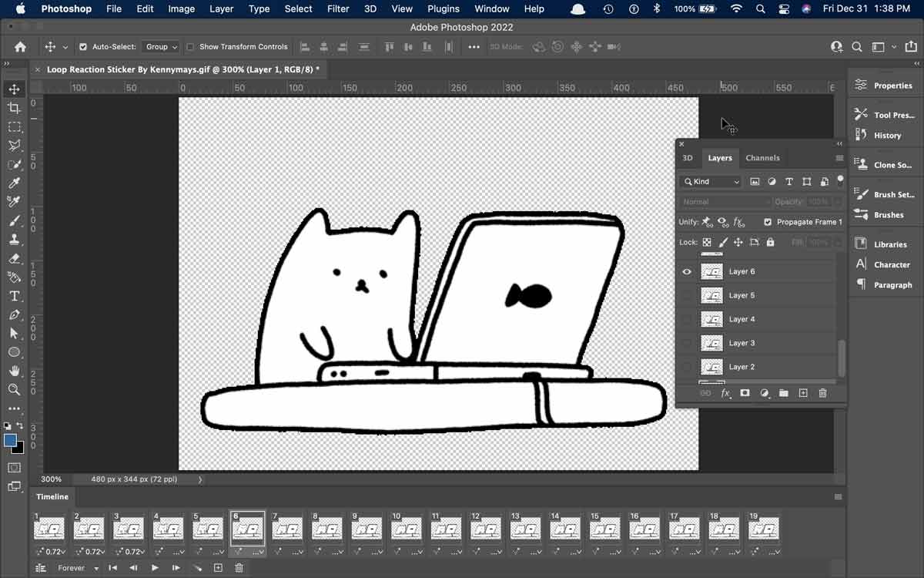Open layer styles fx menu

(725, 393)
